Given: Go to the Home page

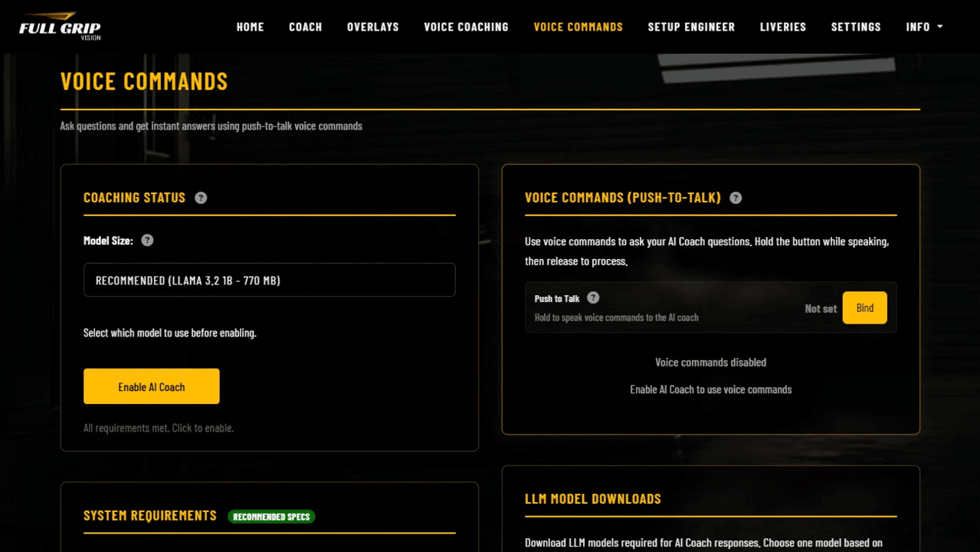Looking at the screenshot, I should point(250,27).
